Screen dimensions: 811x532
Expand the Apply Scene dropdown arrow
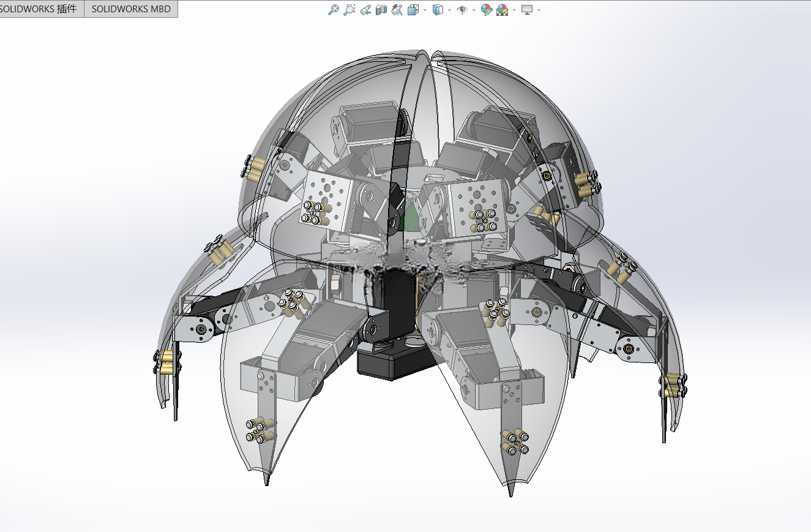click(x=514, y=10)
